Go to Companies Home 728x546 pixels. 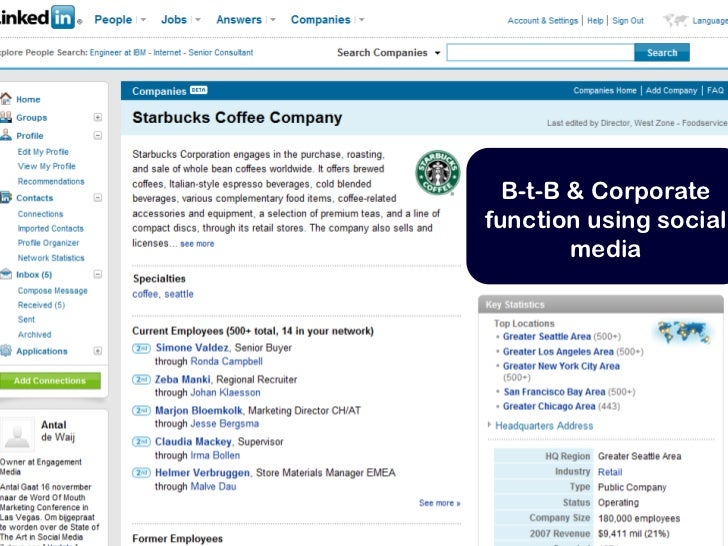(604, 91)
